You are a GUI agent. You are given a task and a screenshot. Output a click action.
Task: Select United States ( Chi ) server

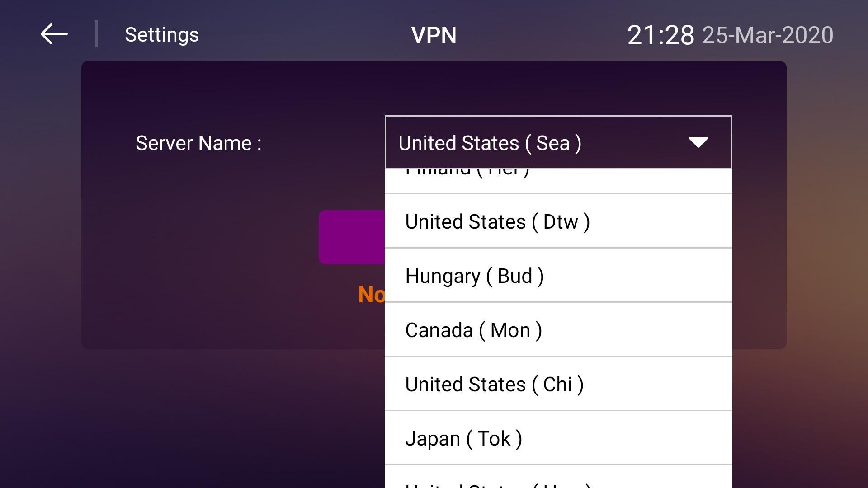(558, 384)
